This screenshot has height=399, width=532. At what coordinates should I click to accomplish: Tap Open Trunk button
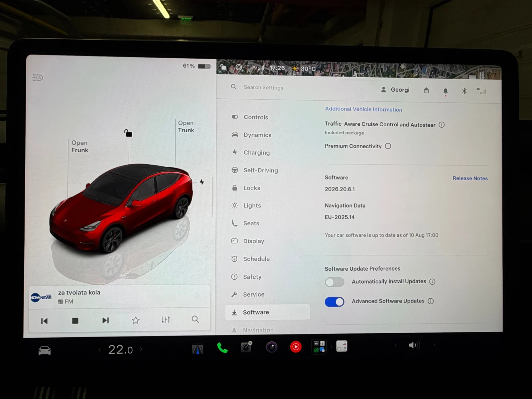[x=186, y=126]
